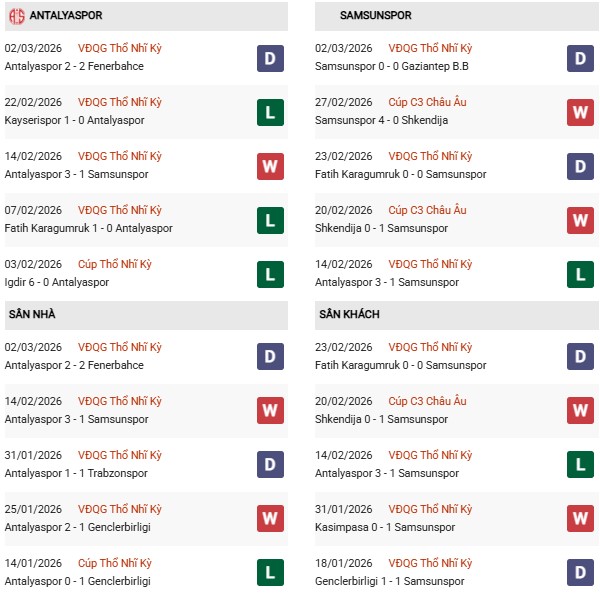Click the L badge beside Igdir 6-0 Antalyaspor
The height and width of the screenshot is (596, 600).
[270, 274]
